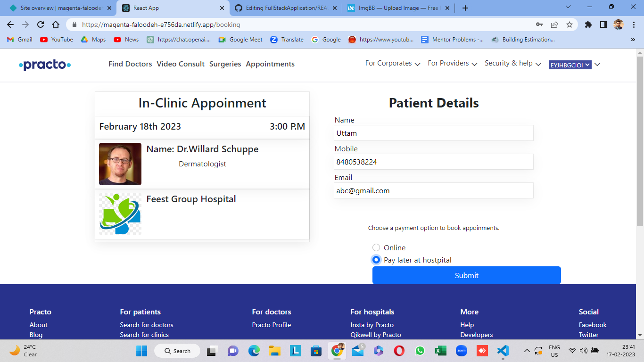
Task: Open the browser home page
Action: coord(56,25)
